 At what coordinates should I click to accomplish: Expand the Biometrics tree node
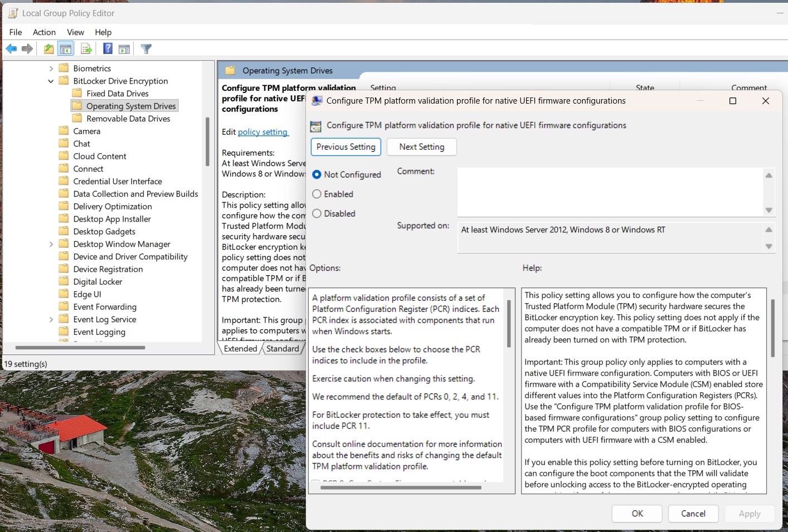click(x=51, y=68)
